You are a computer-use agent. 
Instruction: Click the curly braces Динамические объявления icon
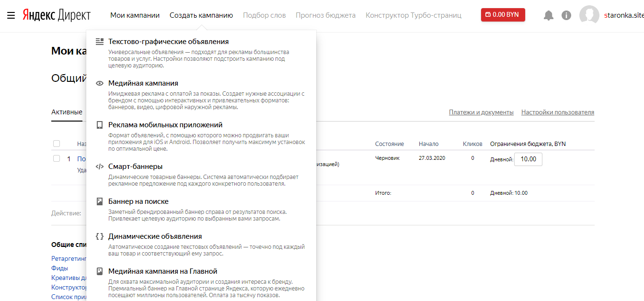pos(100,236)
